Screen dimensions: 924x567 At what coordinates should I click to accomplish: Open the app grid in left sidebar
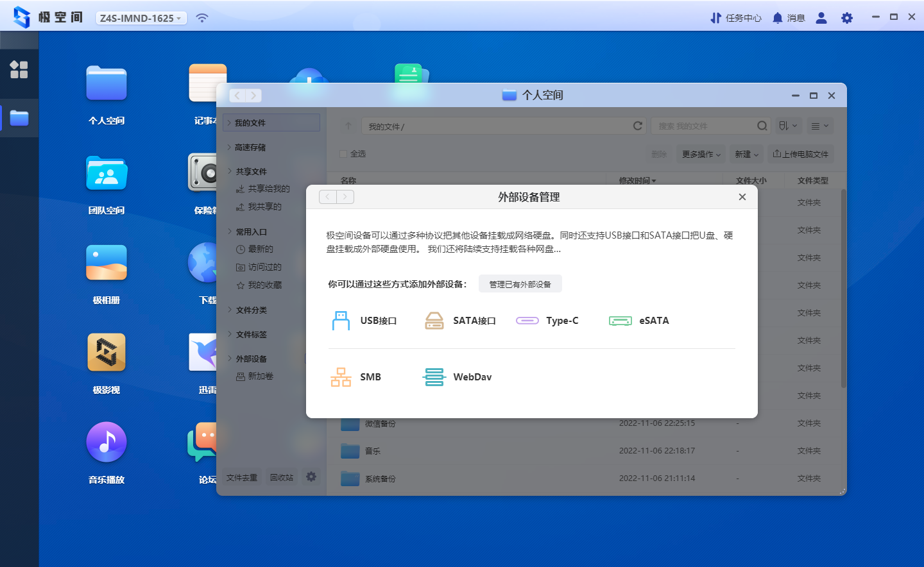pos(19,69)
